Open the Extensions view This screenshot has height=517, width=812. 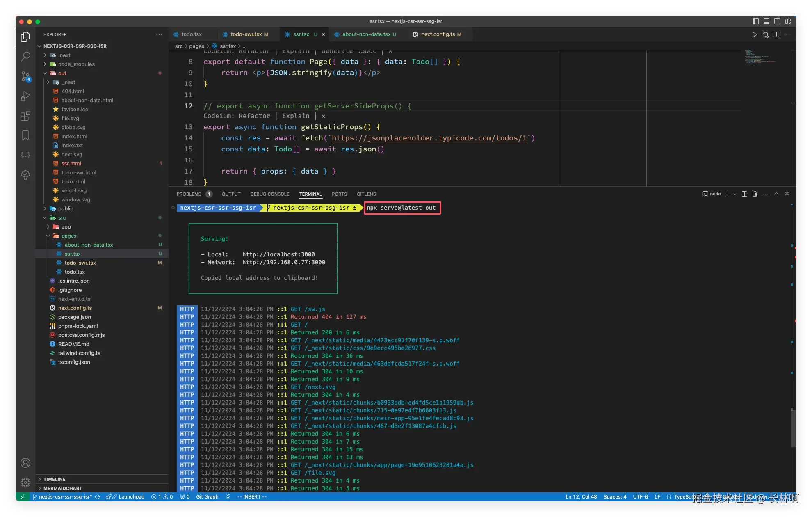(x=25, y=116)
